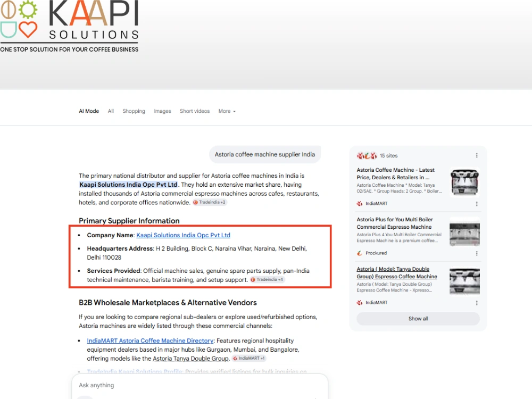Open the 15 sites panel options menu
This screenshot has width=532, height=399.
point(477,155)
